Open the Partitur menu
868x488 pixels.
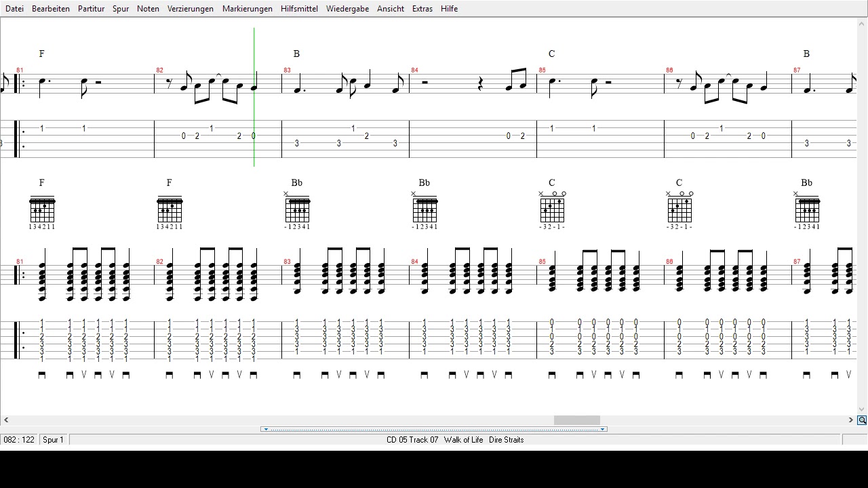coord(91,9)
